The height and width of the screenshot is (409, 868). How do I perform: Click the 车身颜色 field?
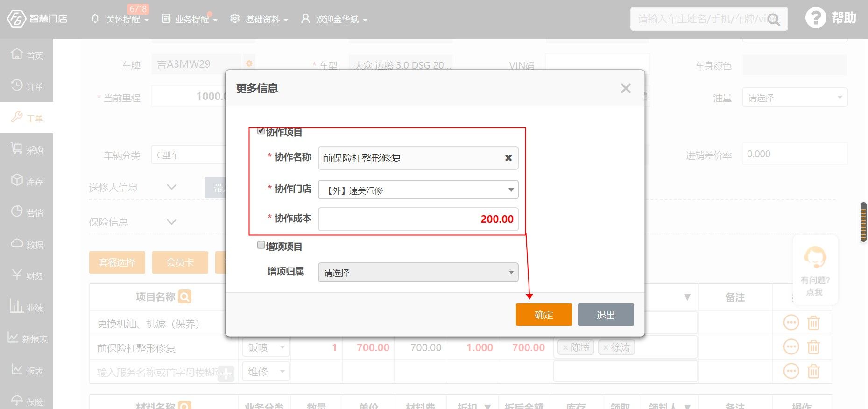click(x=794, y=65)
